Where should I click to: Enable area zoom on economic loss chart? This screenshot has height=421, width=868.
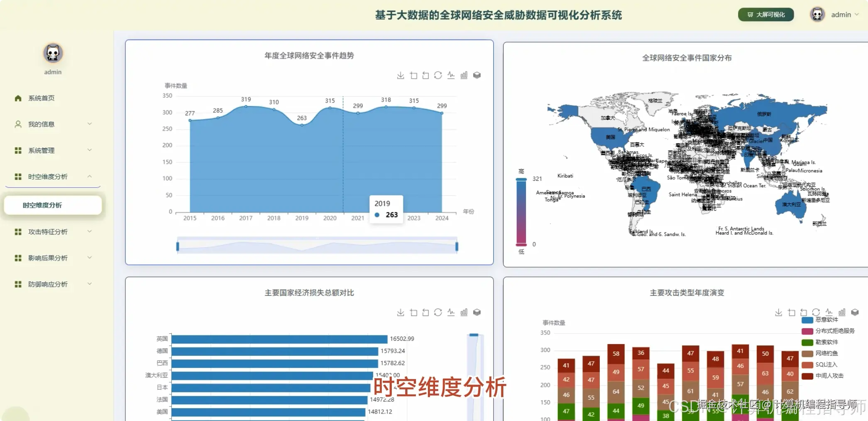(413, 312)
